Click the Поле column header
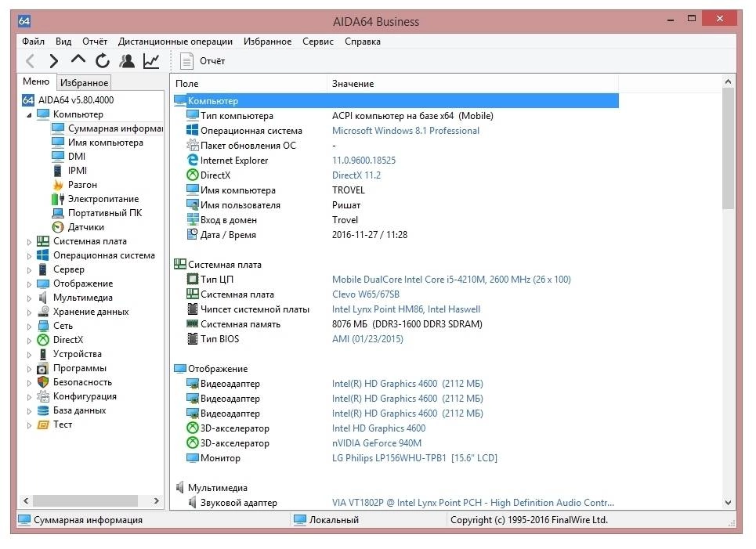 point(249,83)
